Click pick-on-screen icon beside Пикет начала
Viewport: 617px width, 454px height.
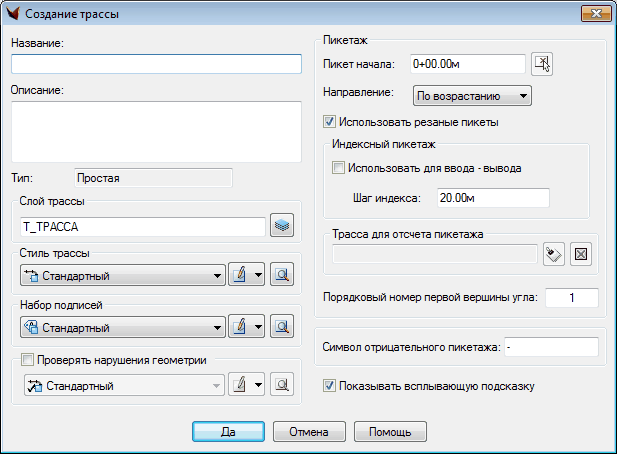coord(542,64)
